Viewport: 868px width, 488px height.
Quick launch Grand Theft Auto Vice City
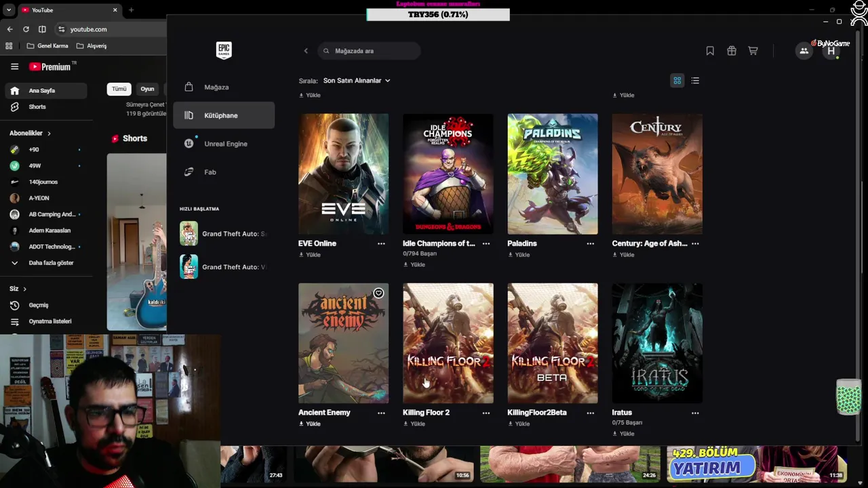pyautogui.click(x=224, y=267)
